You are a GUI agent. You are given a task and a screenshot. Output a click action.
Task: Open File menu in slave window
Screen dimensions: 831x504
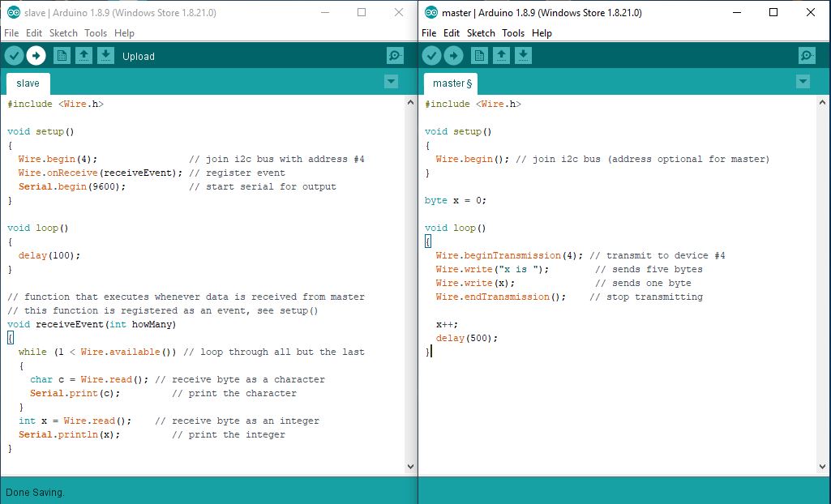(11, 33)
